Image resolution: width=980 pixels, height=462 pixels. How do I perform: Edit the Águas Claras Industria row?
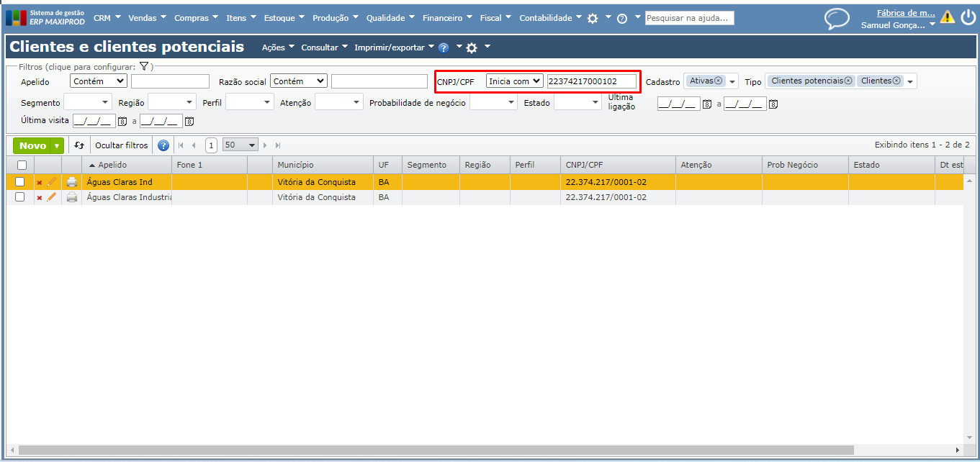point(51,197)
